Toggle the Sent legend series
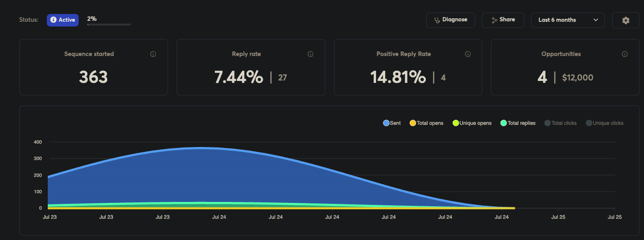This screenshot has width=644, height=240. pos(392,123)
